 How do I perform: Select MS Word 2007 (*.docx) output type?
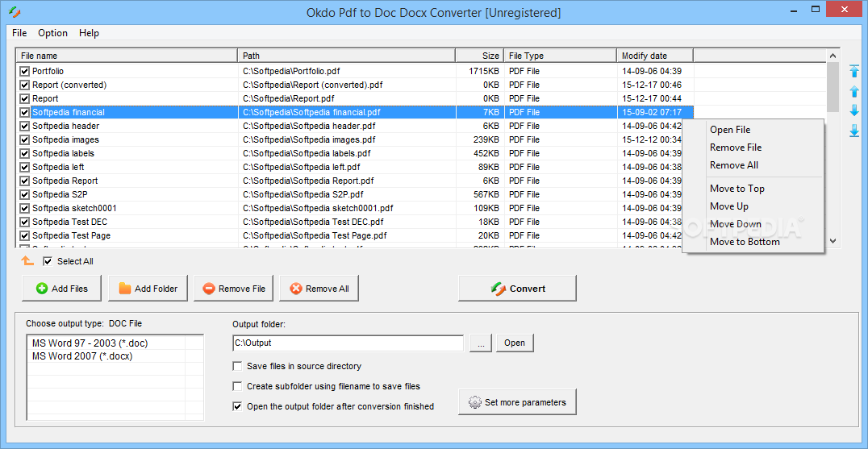click(x=82, y=356)
